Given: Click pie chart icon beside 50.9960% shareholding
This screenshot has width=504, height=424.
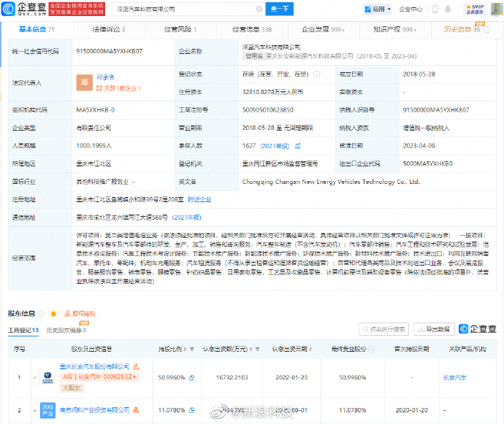Looking at the screenshot, I should pyautogui.click(x=191, y=378).
